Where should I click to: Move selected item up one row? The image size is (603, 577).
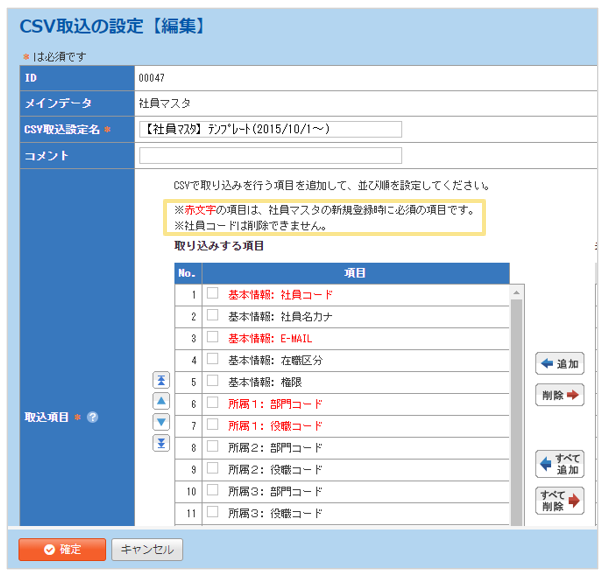160,401
